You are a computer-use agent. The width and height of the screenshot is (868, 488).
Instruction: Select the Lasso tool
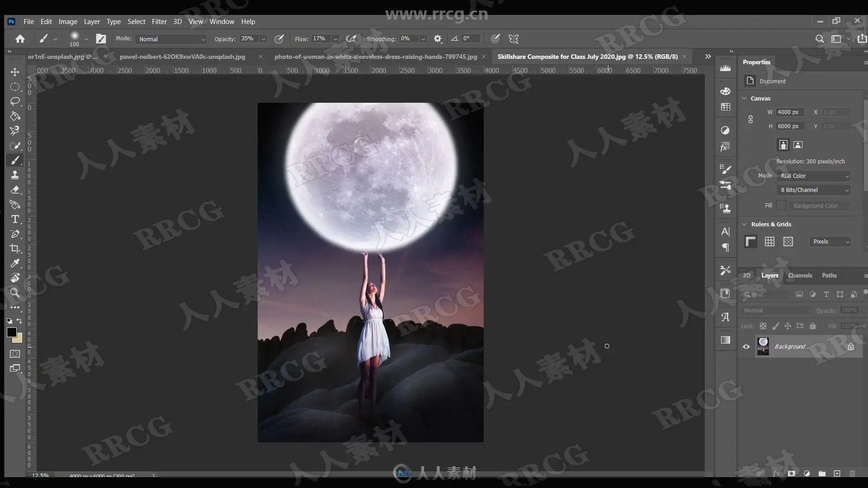(15, 101)
